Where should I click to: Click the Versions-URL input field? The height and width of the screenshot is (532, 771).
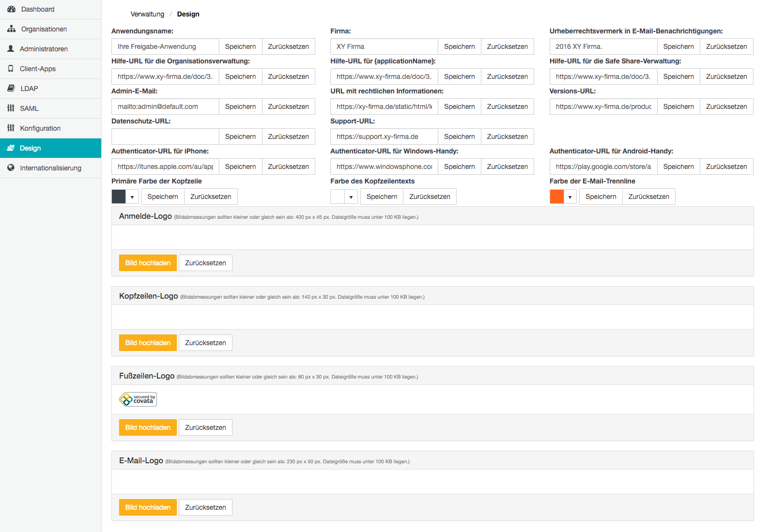pos(603,106)
